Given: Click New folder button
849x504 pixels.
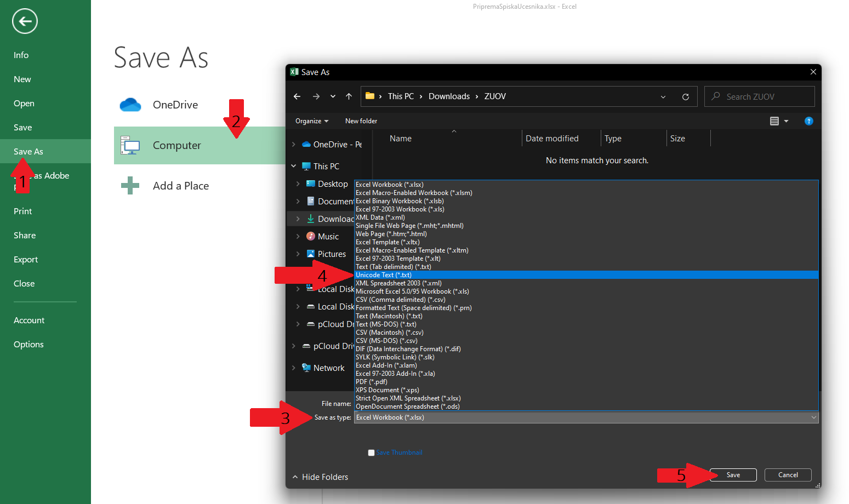Looking at the screenshot, I should tap(361, 121).
